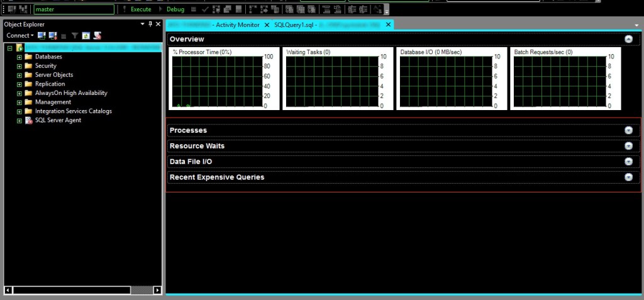
Task: Click the Cancel Executing Query stop icon
Action: pyautogui.click(x=194, y=9)
